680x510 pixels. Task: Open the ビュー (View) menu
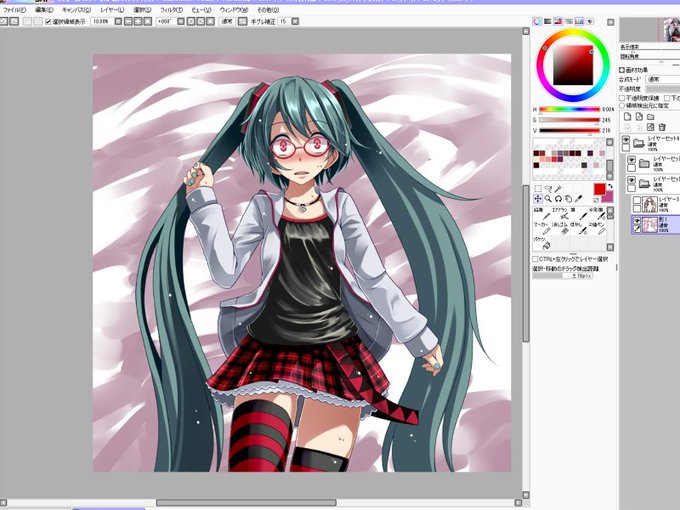click(x=201, y=10)
